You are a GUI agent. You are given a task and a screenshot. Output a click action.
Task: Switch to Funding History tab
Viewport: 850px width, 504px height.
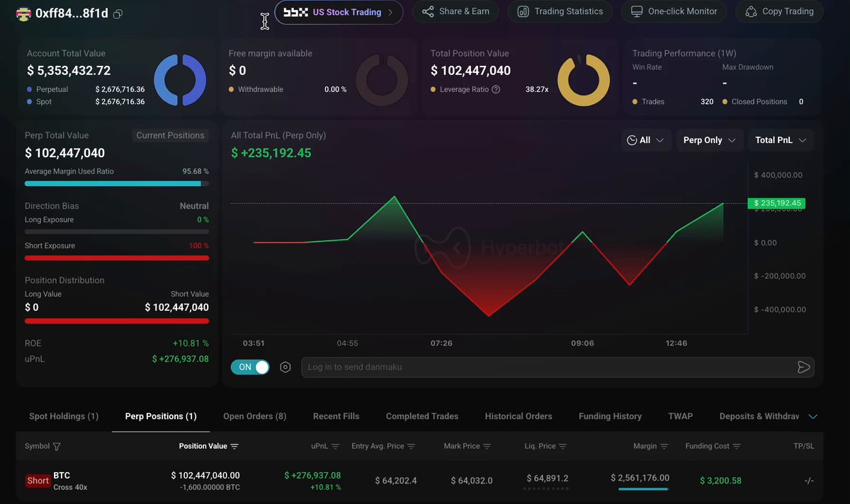click(x=610, y=416)
